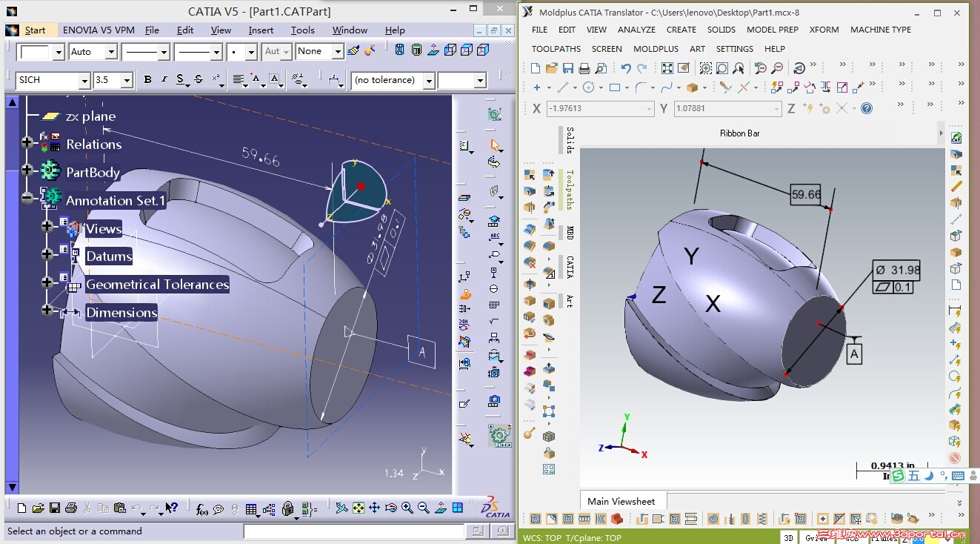980x544 pixels.
Task: Click the CATIA painter brush icon
Action: 353,50
